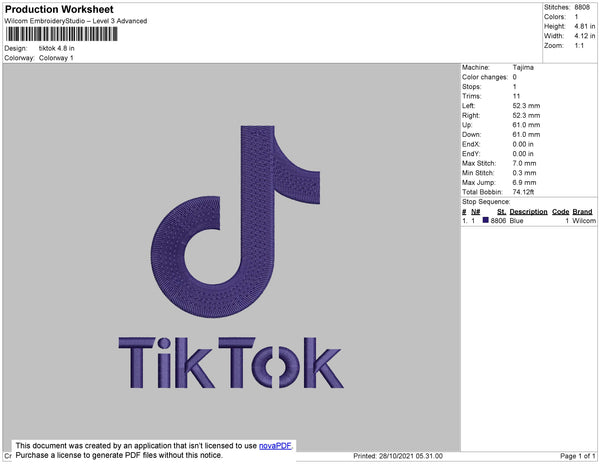Click the 'Colorway 1' value
Screen dimensions: 600x464
tap(56, 58)
